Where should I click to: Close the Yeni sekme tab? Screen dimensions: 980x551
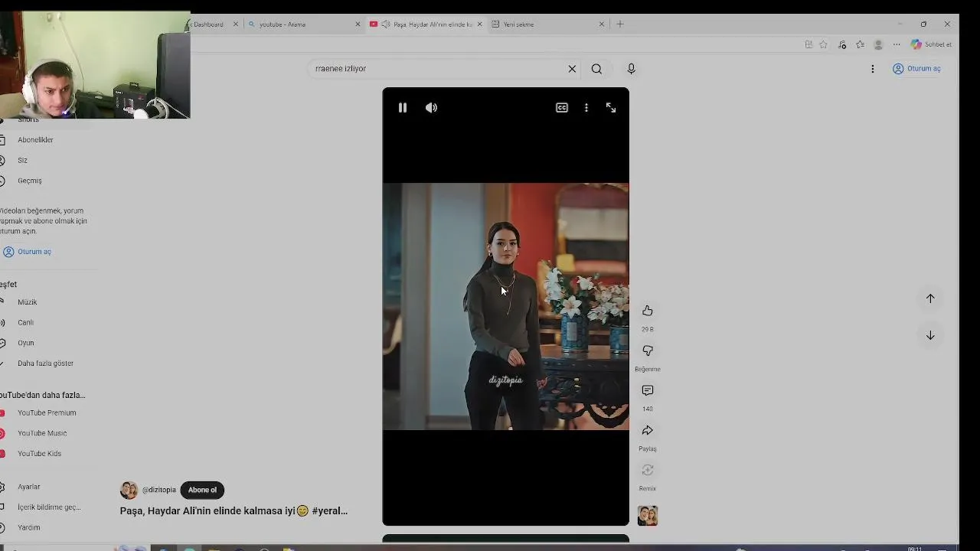coord(602,24)
